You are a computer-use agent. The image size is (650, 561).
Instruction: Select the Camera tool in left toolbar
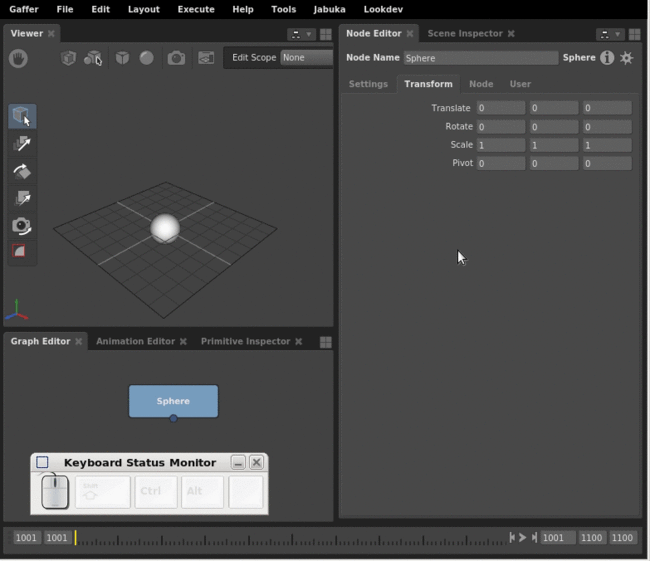22,225
